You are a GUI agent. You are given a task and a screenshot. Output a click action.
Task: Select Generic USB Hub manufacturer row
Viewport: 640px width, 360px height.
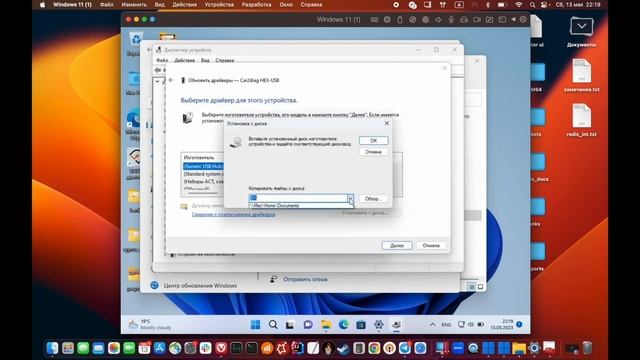pyautogui.click(x=203, y=166)
